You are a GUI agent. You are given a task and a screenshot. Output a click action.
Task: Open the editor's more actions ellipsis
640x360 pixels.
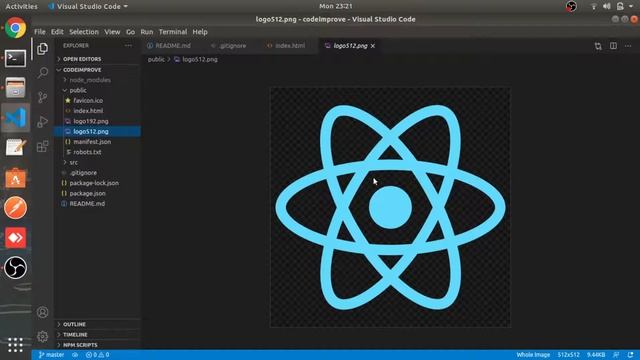[x=628, y=46]
